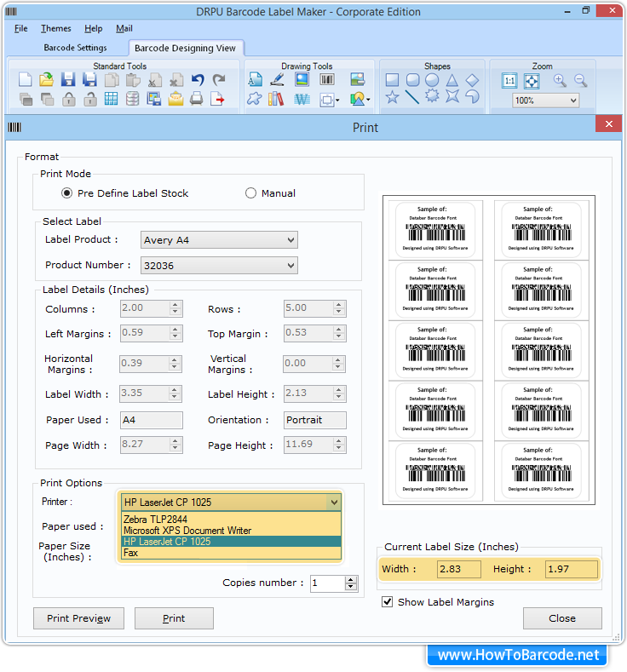Click the Zoom out magnifier icon

[581, 80]
